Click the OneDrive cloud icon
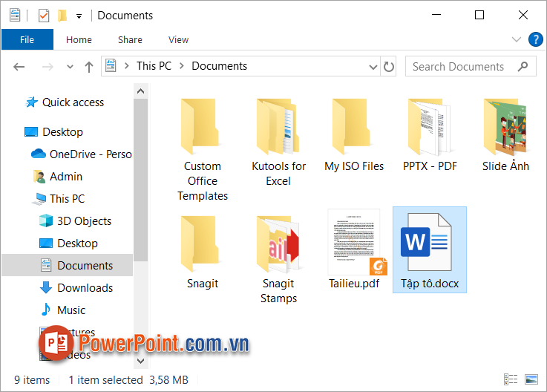This screenshot has width=547, height=392. 39,154
